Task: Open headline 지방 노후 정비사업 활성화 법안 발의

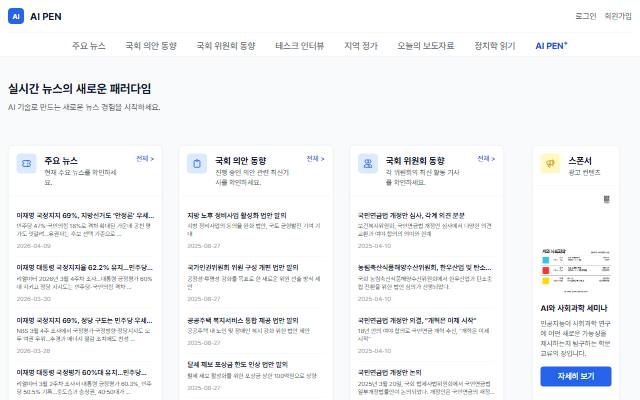Action: 237,216
